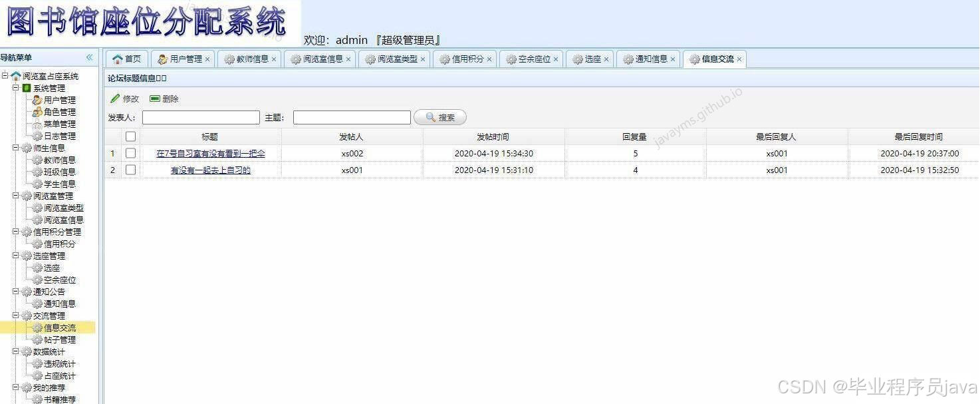The image size is (980, 404).
Task: Sort by the 回复量 column header
Action: coord(635,136)
